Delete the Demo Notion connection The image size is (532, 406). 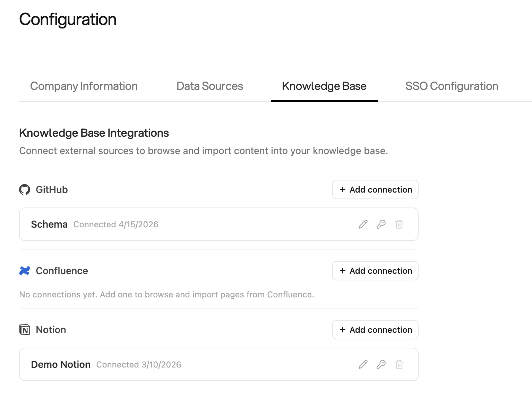pos(399,364)
